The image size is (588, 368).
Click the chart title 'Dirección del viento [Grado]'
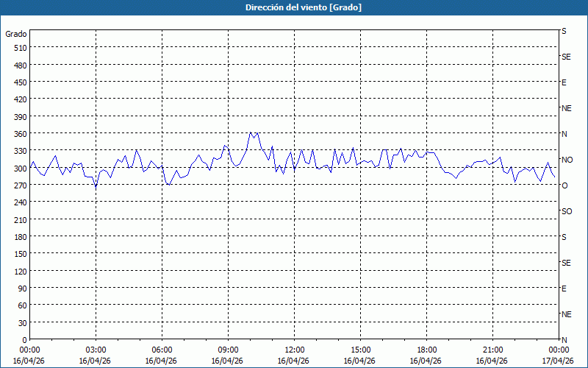coord(304,7)
